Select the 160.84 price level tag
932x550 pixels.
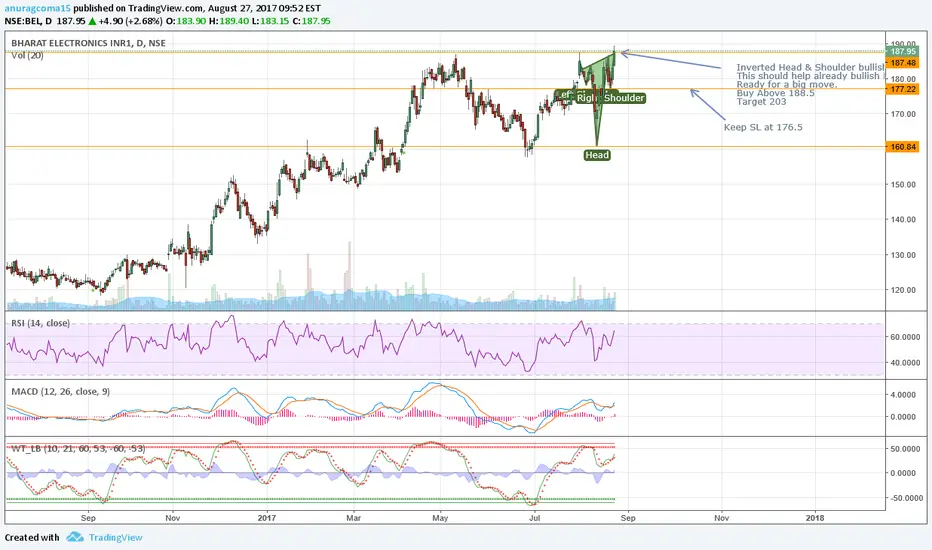(903, 146)
